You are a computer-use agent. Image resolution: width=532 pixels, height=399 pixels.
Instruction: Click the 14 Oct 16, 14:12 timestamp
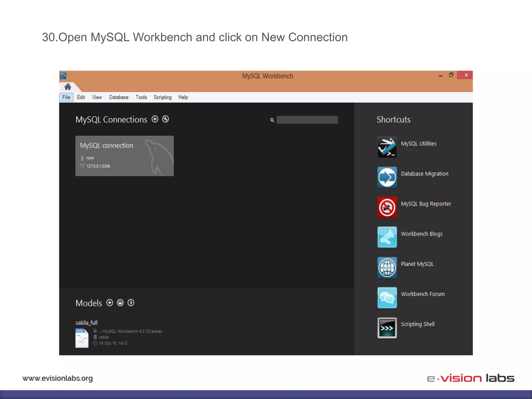tap(113, 343)
